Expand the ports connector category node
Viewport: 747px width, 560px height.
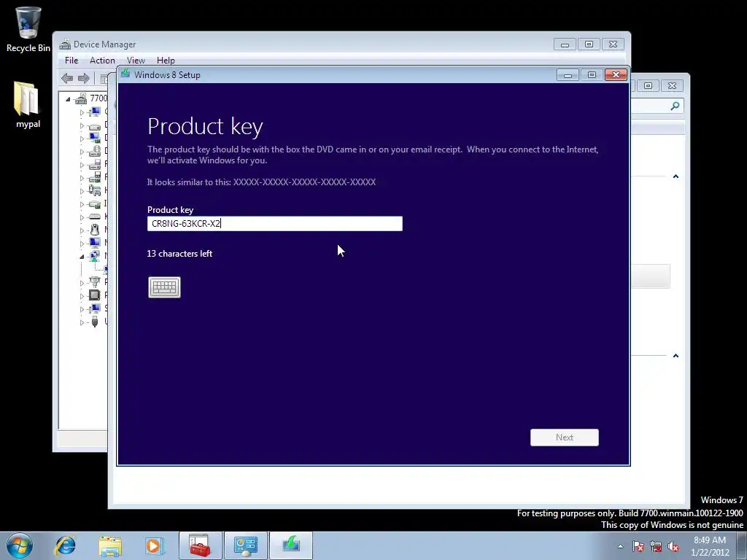point(82,283)
